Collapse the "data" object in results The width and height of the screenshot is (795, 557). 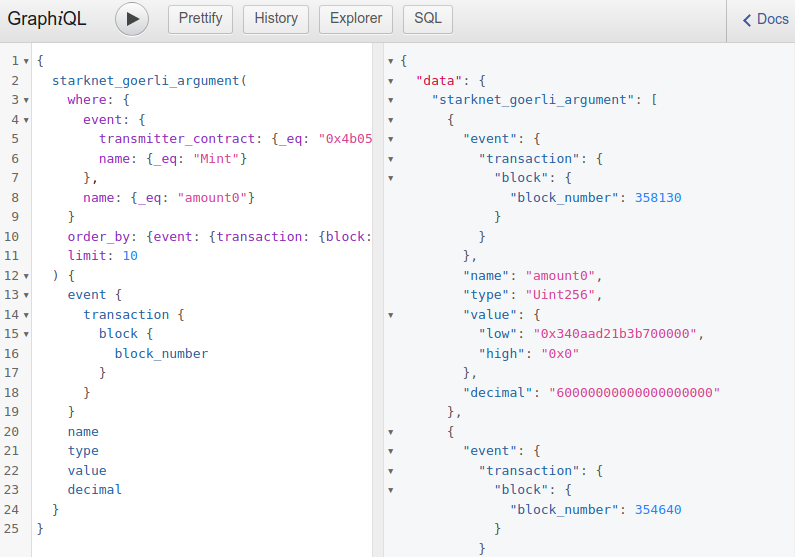[x=390, y=81]
